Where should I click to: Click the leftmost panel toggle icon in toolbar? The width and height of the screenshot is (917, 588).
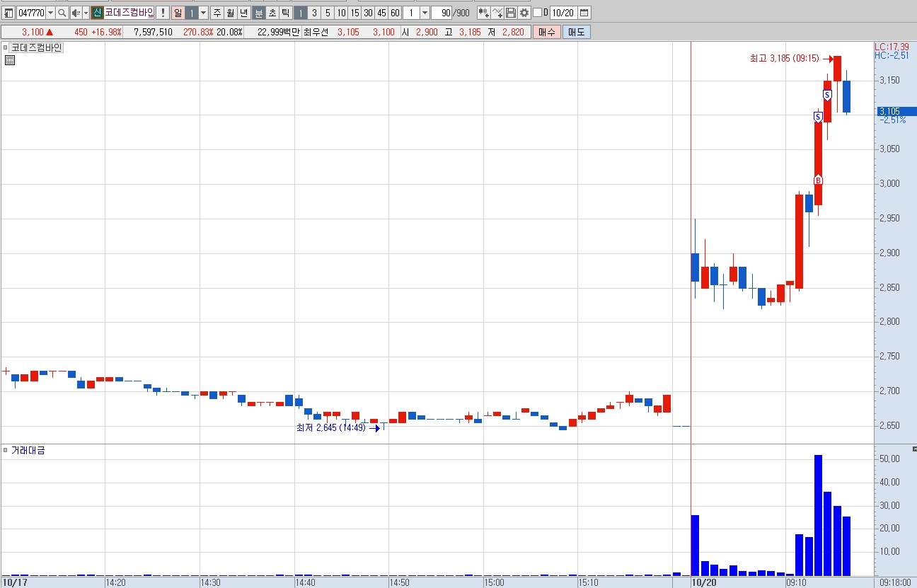tap(9, 13)
